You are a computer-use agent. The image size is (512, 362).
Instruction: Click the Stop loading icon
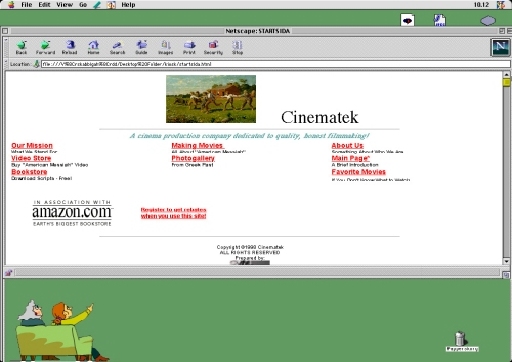click(x=237, y=47)
